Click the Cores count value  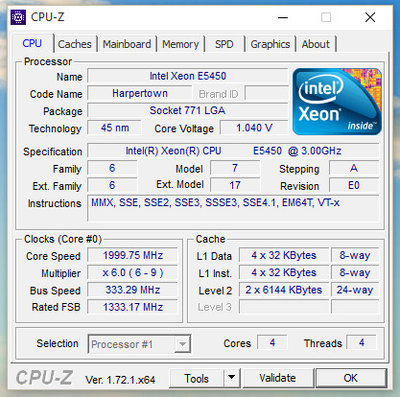pyautogui.click(x=272, y=343)
